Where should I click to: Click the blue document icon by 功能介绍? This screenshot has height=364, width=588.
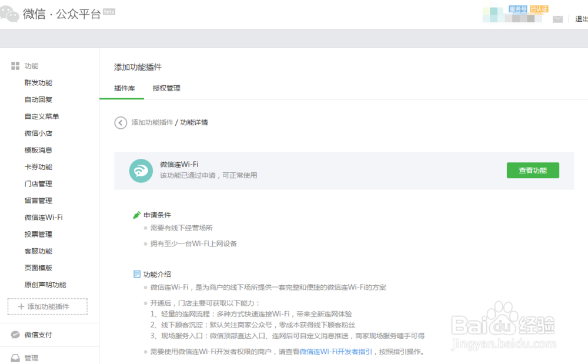coord(137,274)
